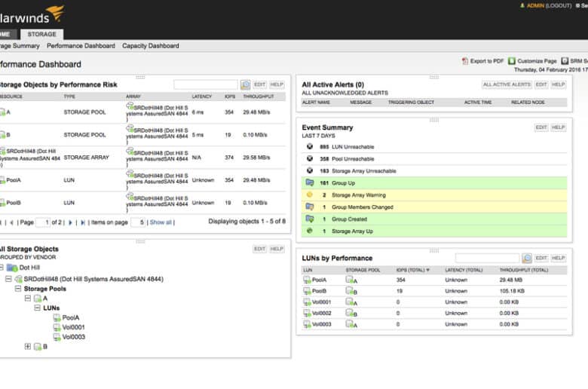Click the Storage Array Warning yellow icon
Image resolution: width=588 pixels, height=389 pixels.
(310, 194)
